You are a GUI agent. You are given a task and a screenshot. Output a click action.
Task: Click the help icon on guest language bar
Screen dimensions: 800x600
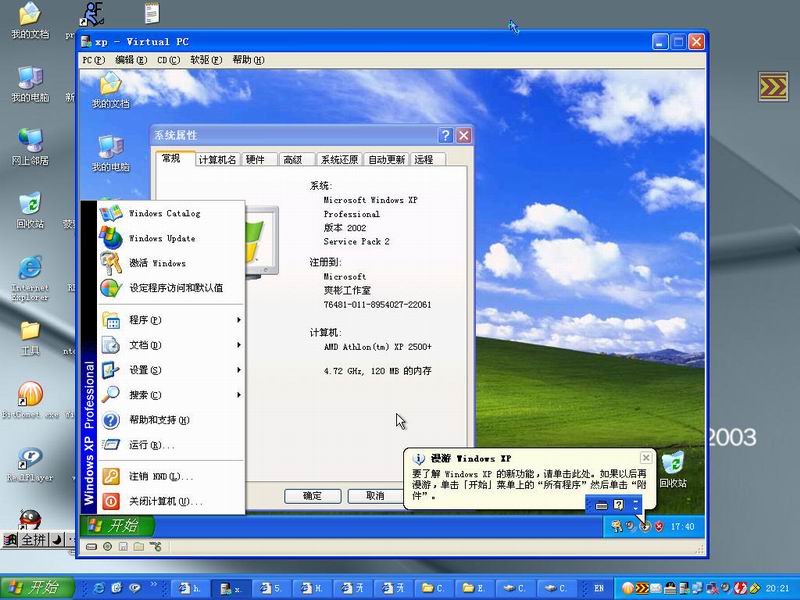click(x=618, y=505)
